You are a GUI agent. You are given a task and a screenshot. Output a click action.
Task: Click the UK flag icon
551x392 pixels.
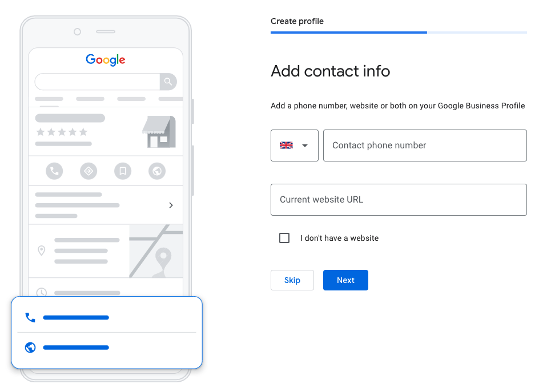286,146
